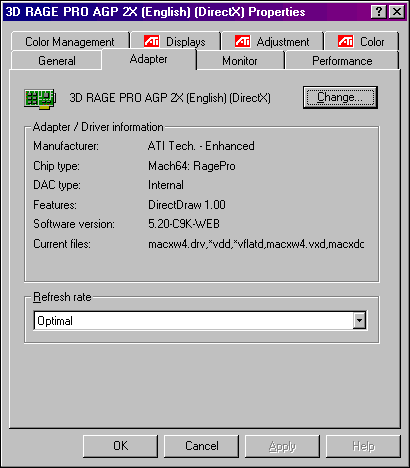Click the Internal DAC type value
Screen dimensions: 410x468
[x=166, y=185]
